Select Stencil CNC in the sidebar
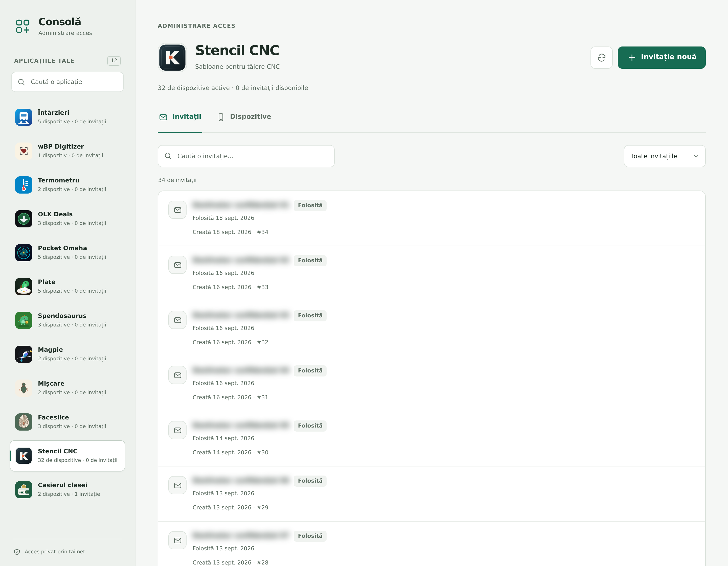728x566 pixels. [67, 456]
